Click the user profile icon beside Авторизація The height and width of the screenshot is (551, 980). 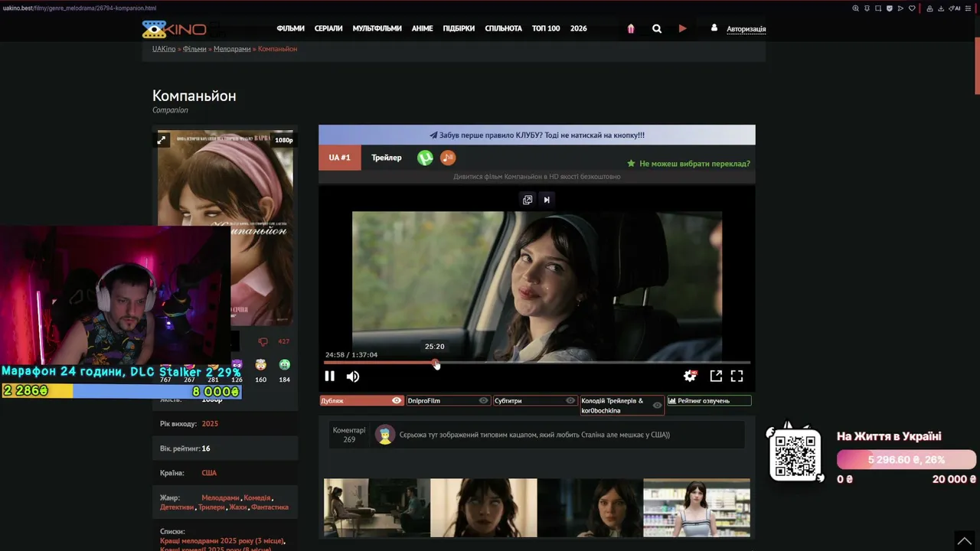pyautogui.click(x=714, y=28)
